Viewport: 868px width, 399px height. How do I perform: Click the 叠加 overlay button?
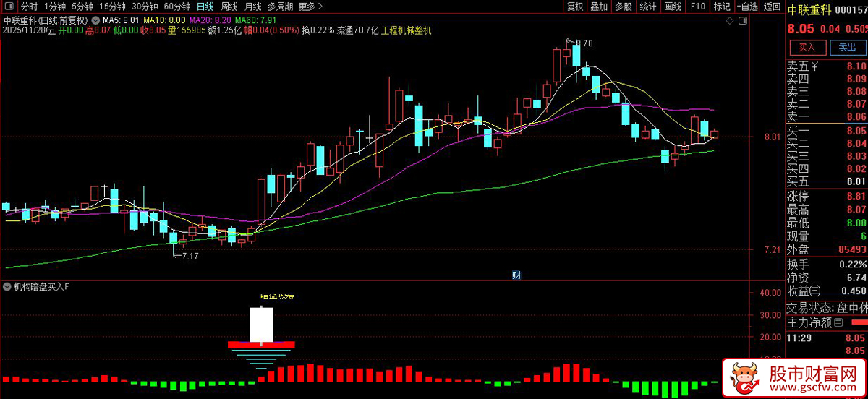(599, 7)
